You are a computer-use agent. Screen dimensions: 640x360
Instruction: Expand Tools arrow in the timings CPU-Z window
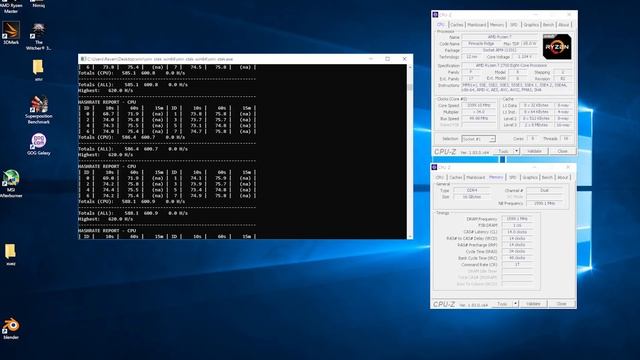(x=516, y=304)
